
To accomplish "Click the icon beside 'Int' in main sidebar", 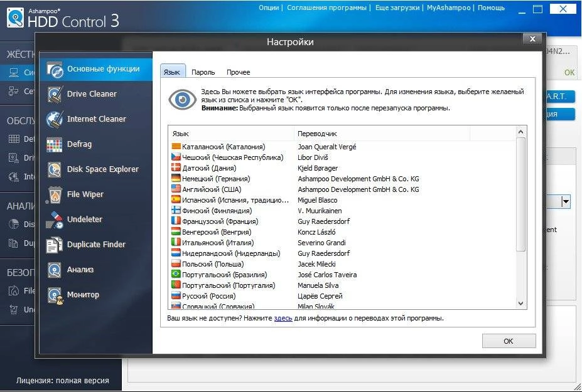I will tap(14, 176).
